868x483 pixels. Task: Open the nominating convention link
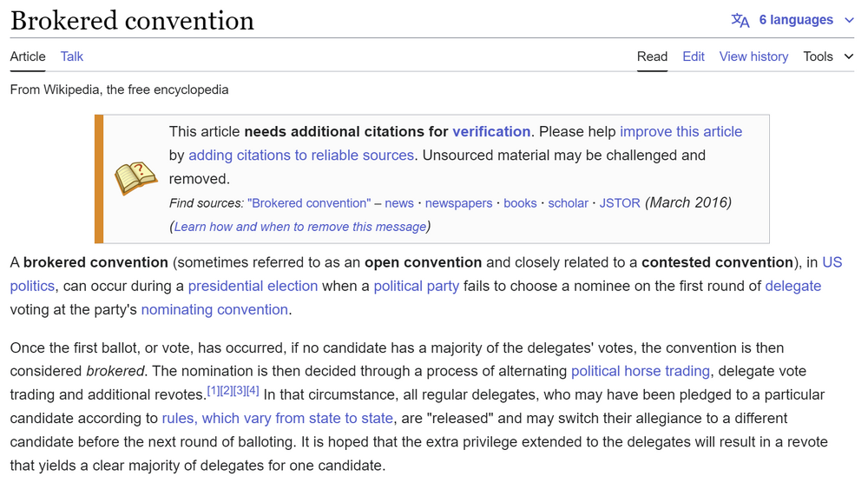214,309
